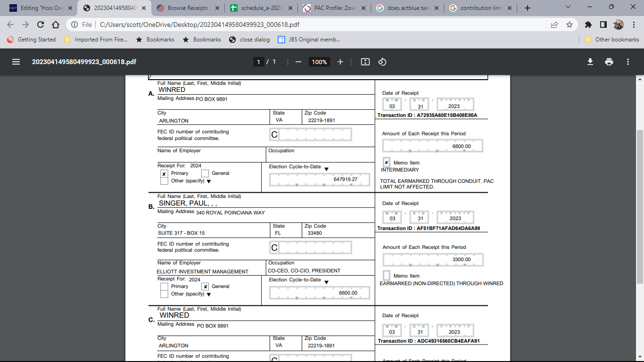Image resolution: width=644 pixels, height=362 pixels.
Task: Click the 3300.00 amount in section B
Action: [x=461, y=259]
